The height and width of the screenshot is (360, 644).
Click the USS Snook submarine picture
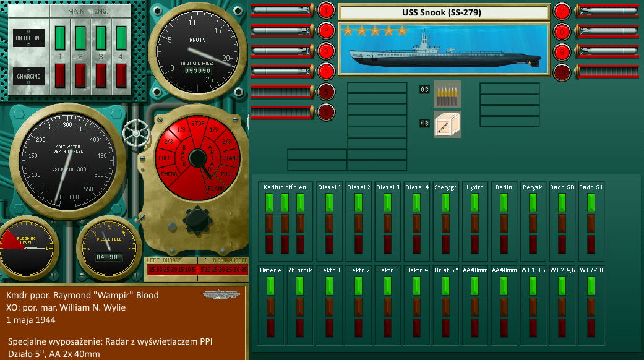click(444, 49)
